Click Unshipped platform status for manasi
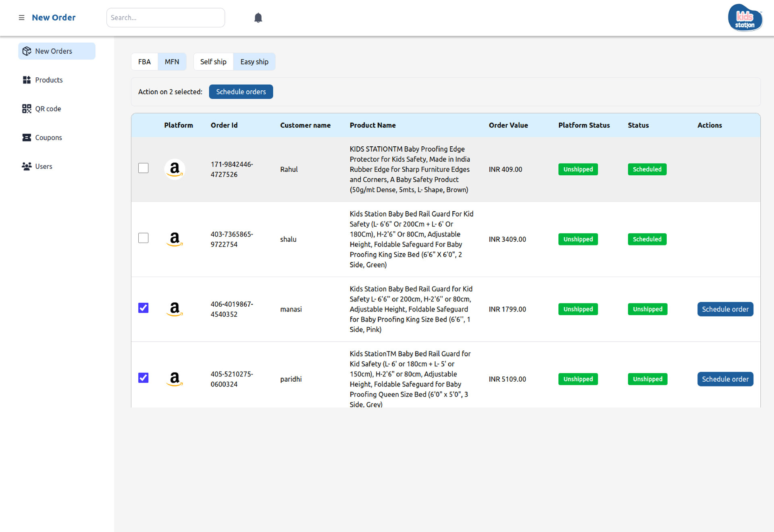 (578, 309)
